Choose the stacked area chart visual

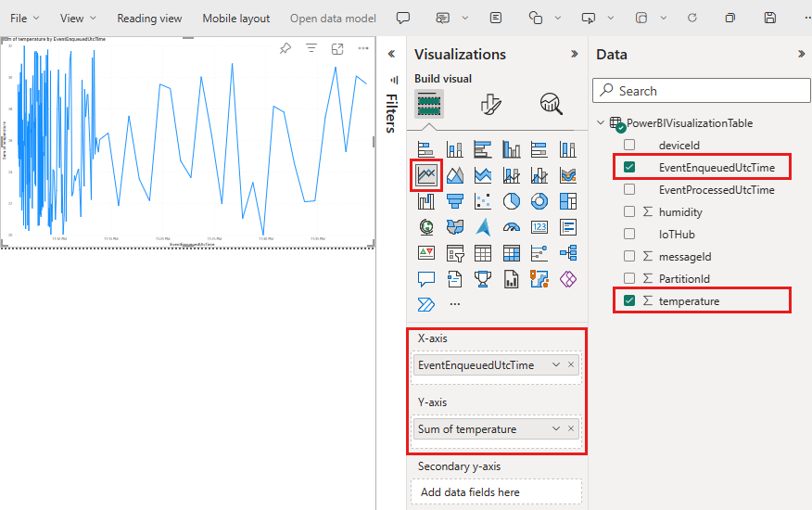[x=483, y=175]
